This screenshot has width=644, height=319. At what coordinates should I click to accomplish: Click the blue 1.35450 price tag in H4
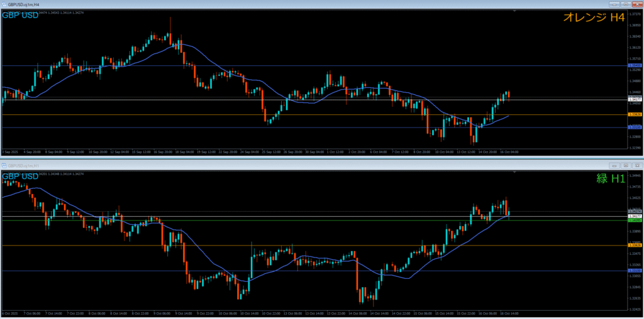coord(635,65)
